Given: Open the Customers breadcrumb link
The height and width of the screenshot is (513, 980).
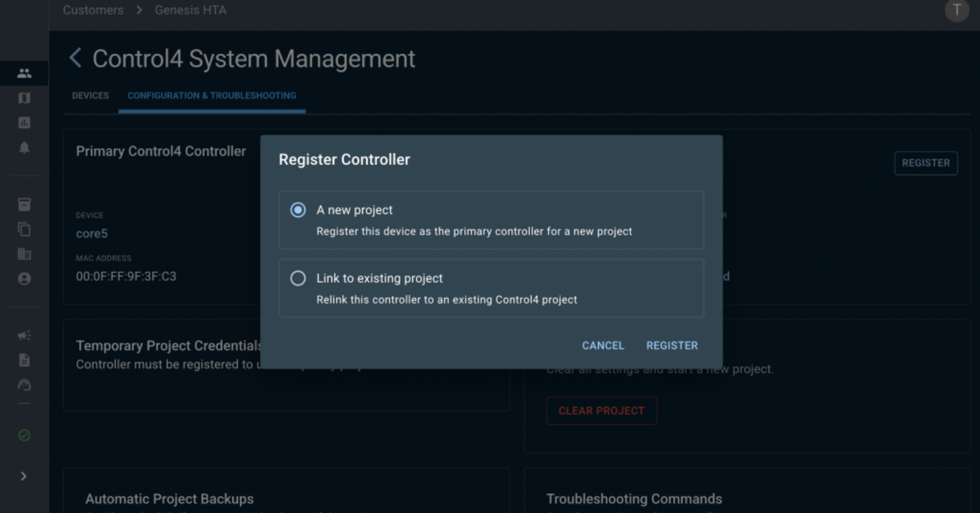Looking at the screenshot, I should click(93, 10).
